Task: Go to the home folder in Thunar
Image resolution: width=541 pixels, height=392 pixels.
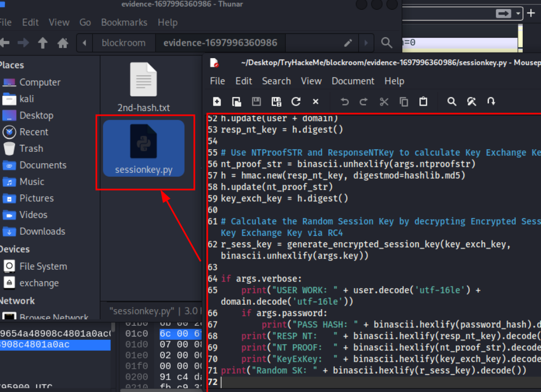Action: tap(63, 43)
